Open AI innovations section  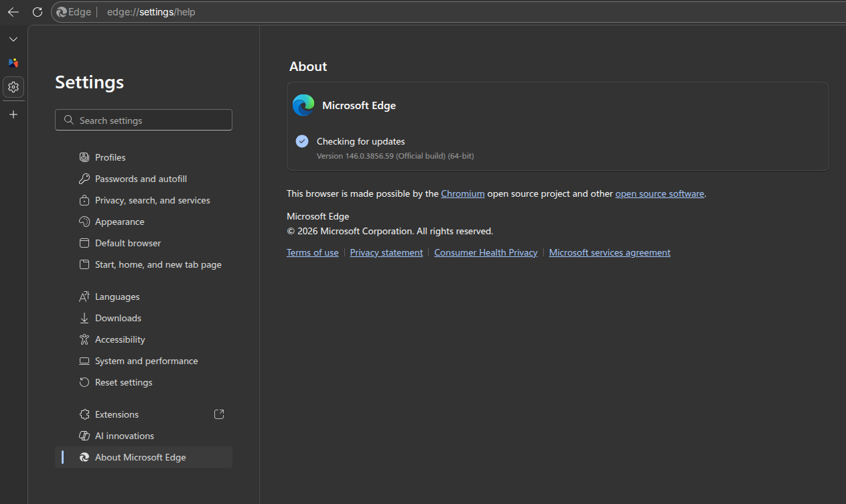[124, 436]
